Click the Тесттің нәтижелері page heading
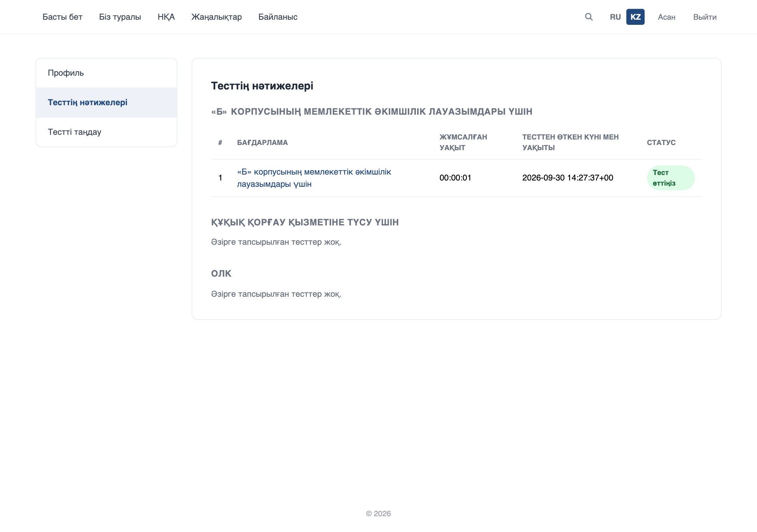The height and width of the screenshot is (532, 757). [x=262, y=86]
